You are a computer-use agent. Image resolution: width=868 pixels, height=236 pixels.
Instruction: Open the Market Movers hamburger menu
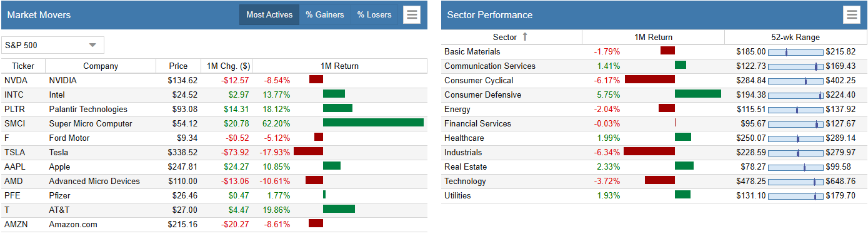[x=411, y=15]
